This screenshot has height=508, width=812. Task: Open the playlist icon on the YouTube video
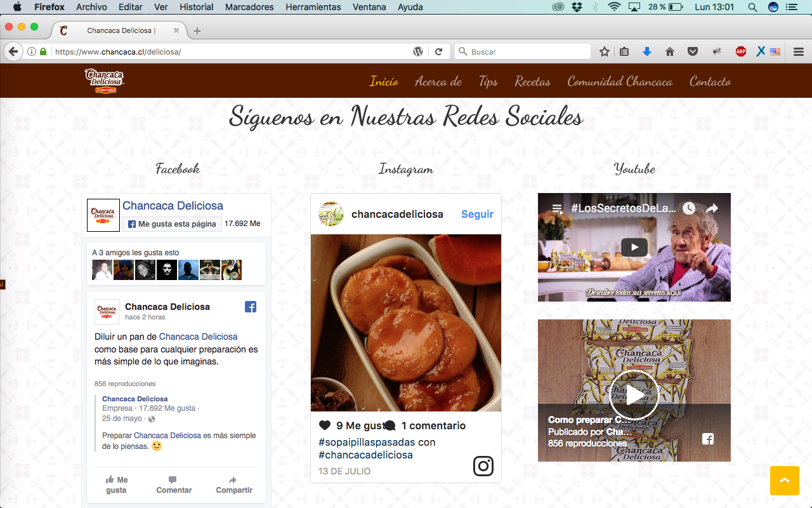(x=557, y=208)
